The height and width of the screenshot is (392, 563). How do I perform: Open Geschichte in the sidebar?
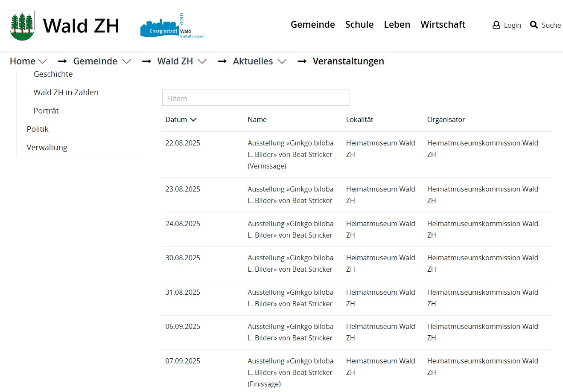(53, 74)
